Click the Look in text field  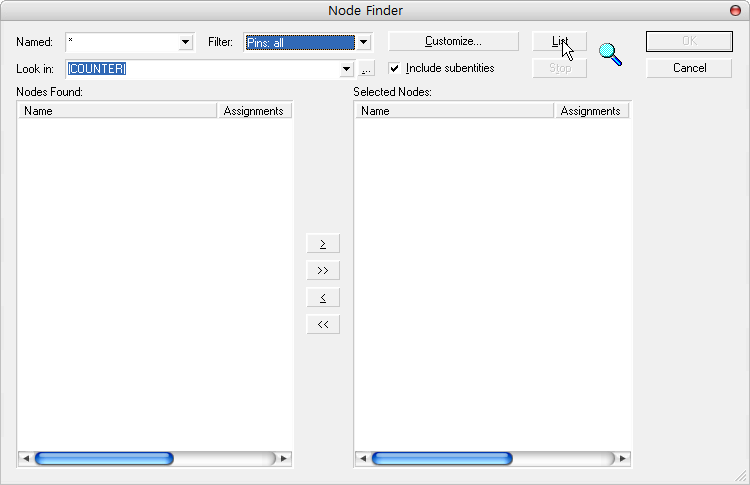pyautogui.click(x=200, y=69)
